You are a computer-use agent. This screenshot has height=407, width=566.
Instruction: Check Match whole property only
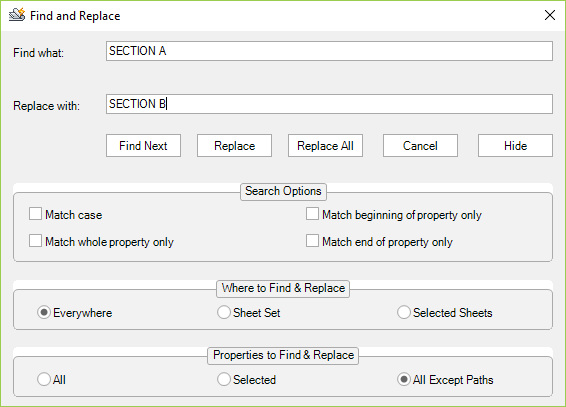pyautogui.click(x=35, y=241)
